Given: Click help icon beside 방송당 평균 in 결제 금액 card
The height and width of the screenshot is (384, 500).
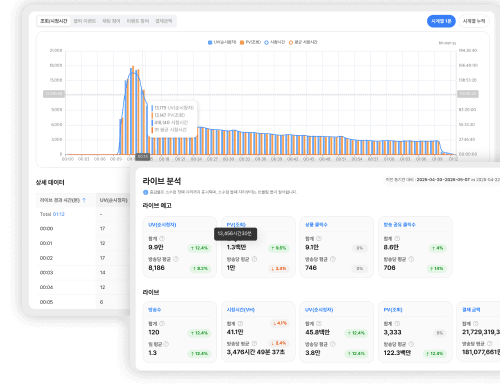Looking at the screenshot, I should click(490, 344).
